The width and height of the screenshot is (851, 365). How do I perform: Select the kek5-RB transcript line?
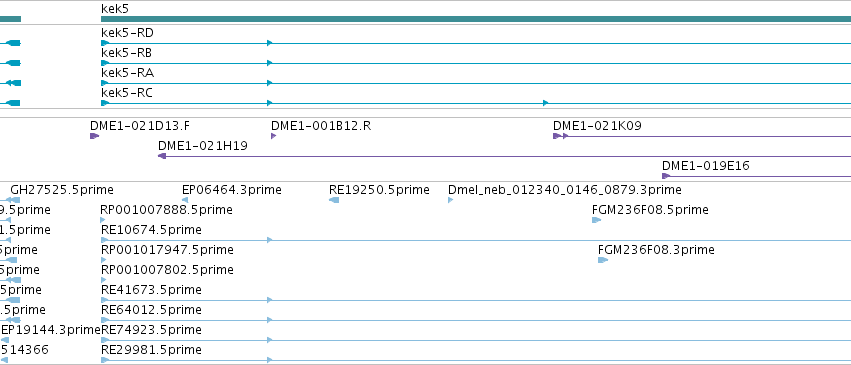pos(476,63)
